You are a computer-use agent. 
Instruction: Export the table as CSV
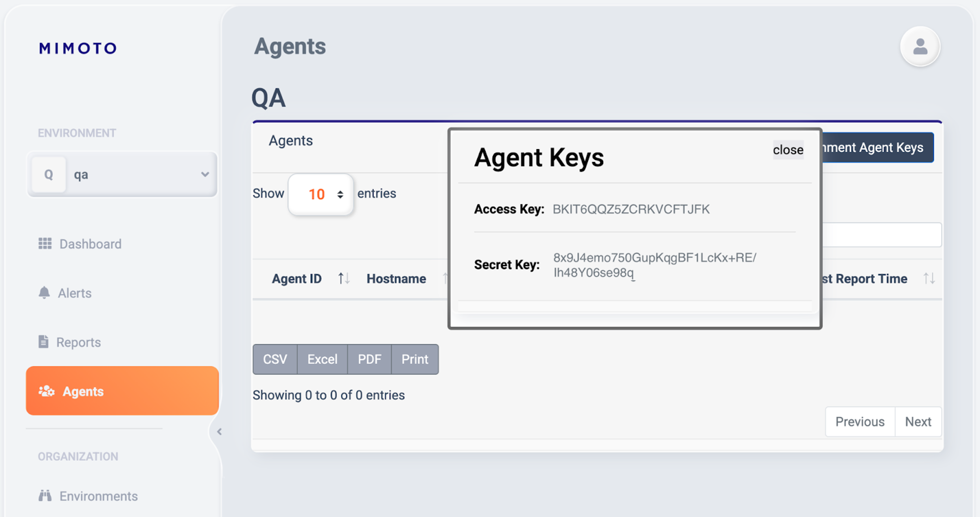(x=275, y=359)
